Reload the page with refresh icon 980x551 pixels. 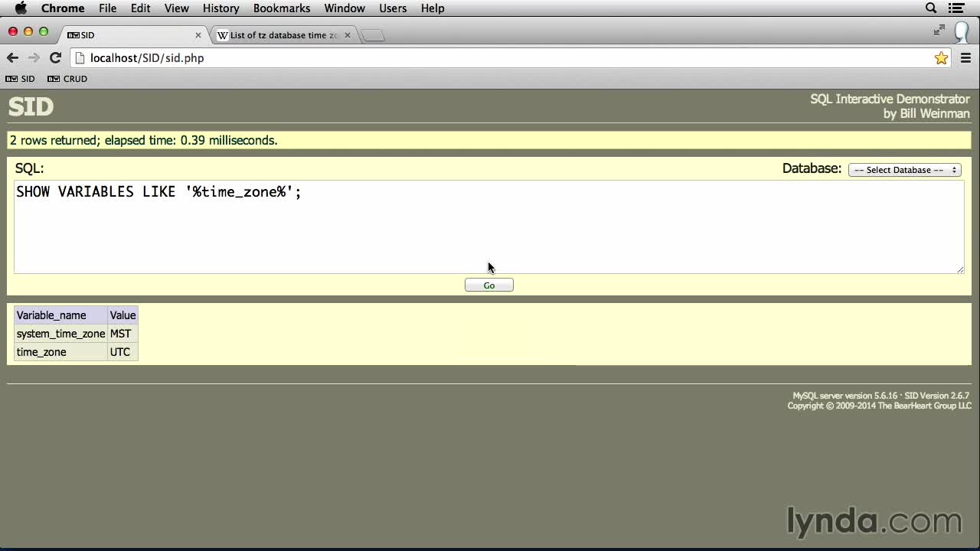click(x=55, y=57)
